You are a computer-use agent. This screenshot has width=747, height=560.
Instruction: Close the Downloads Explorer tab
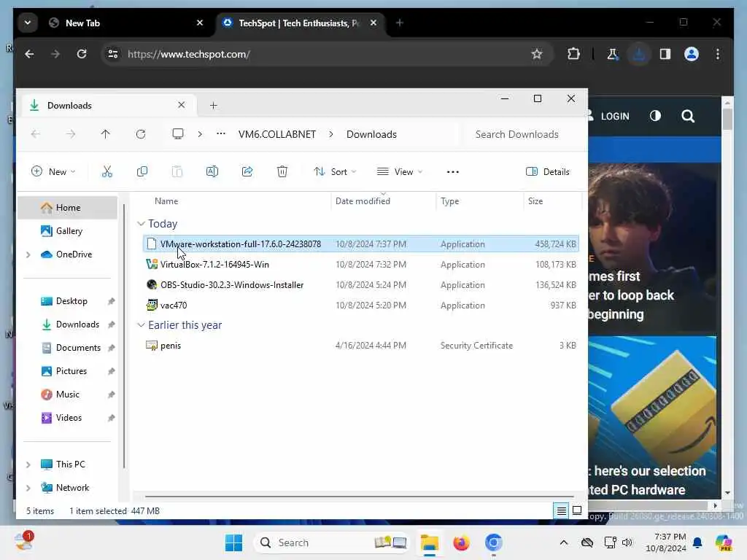point(182,105)
